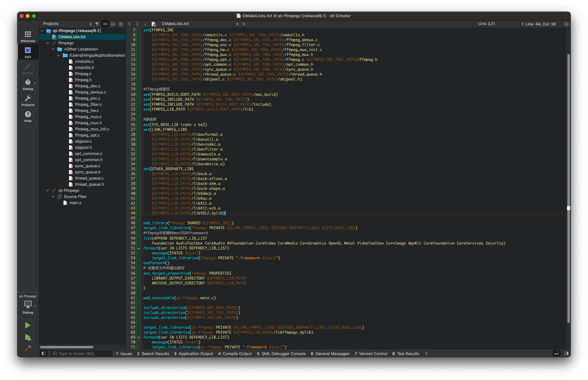Viewport: 588px width, 380px height.
Task: Switch to the Compile Output pane
Action: (235, 353)
